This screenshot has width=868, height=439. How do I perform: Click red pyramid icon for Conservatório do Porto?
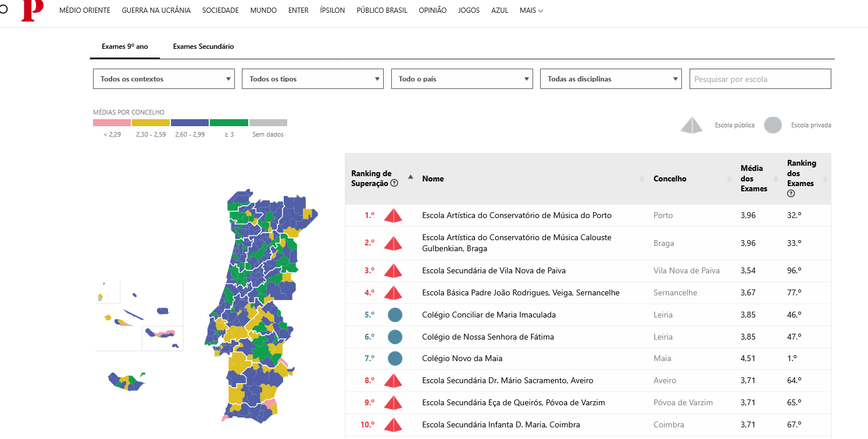[x=393, y=216]
